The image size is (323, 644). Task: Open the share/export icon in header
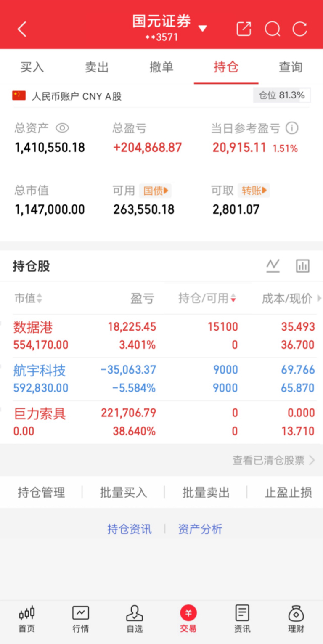(x=244, y=29)
